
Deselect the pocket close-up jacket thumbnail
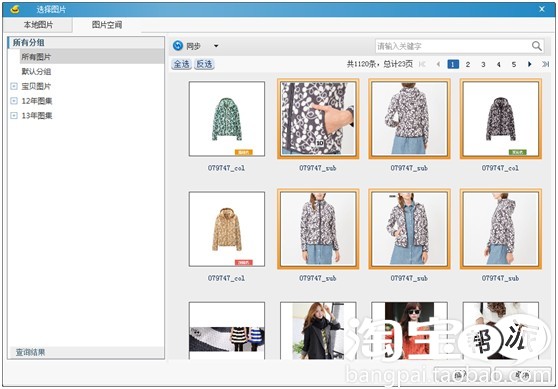tap(318, 119)
